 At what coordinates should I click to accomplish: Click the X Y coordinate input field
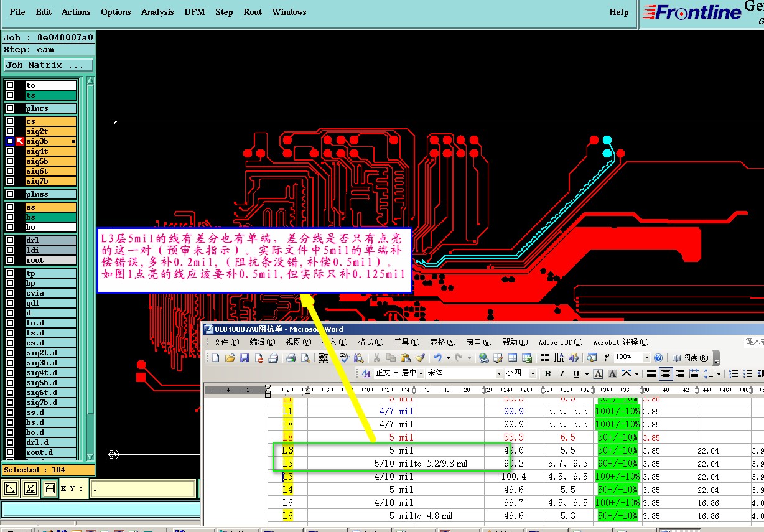tap(142, 488)
